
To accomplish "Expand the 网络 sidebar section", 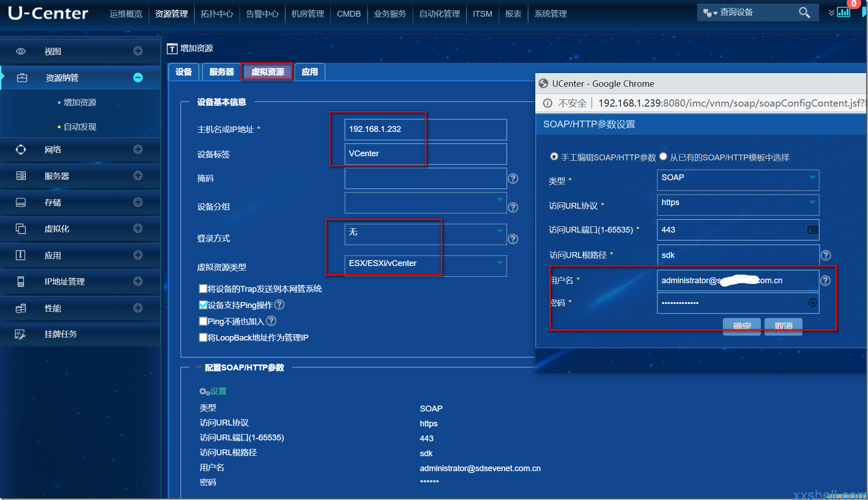I will (x=138, y=149).
